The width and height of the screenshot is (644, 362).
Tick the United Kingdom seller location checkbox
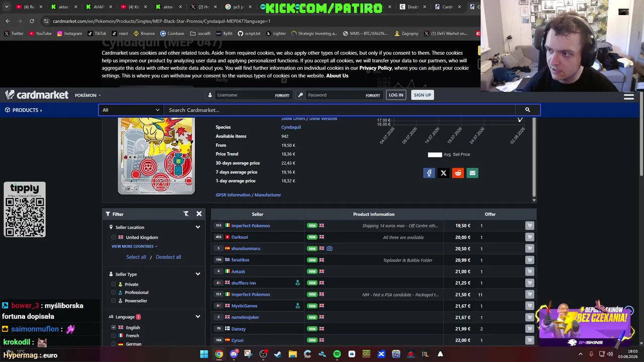113,237
